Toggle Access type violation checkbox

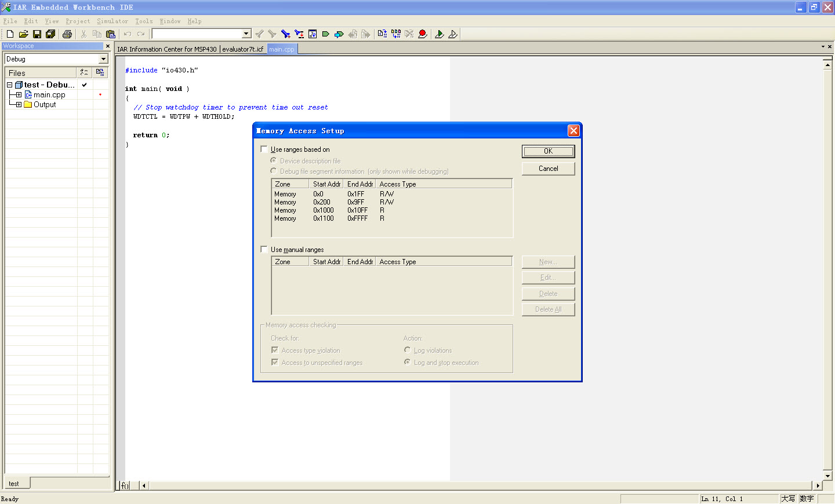(275, 350)
